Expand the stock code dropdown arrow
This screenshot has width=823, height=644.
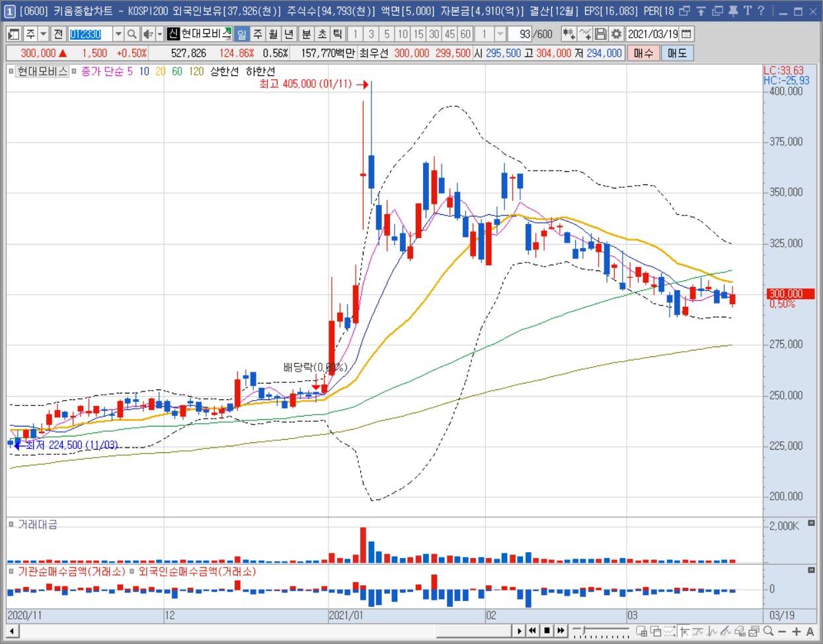coord(118,34)
